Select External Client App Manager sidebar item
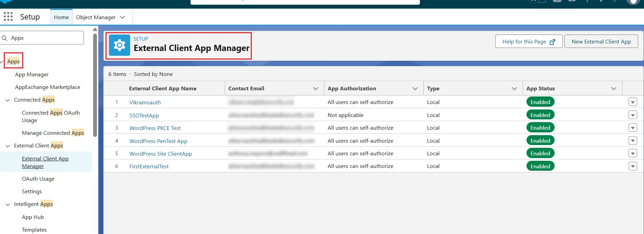 (x=45, y=162)
